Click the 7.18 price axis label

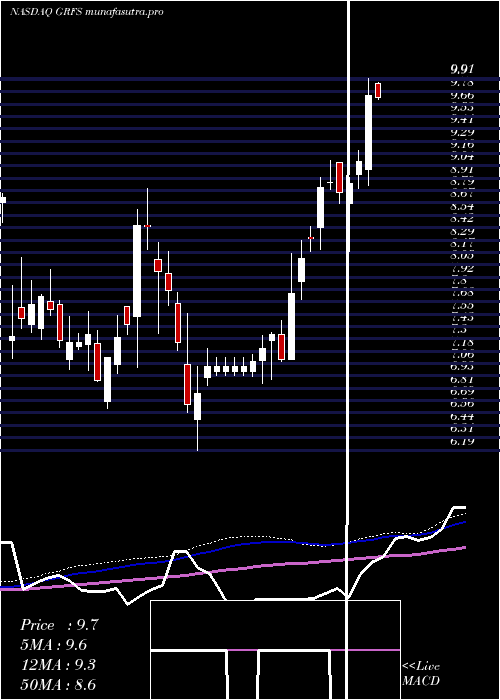tap(462, 342)
